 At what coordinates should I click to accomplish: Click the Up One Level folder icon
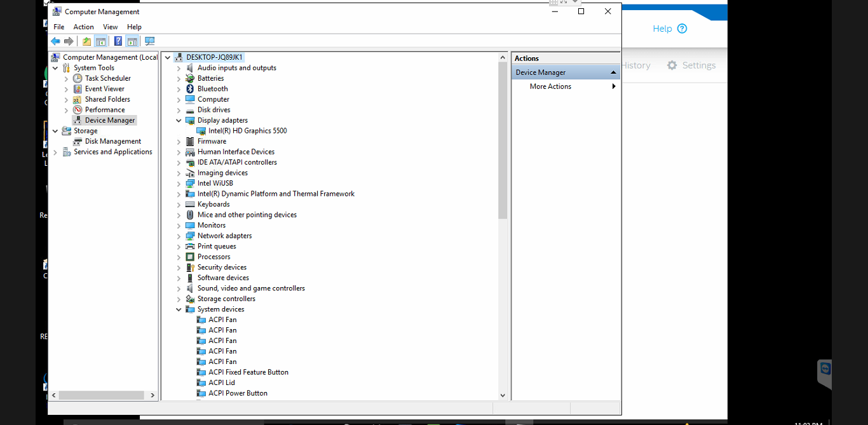click(x=87, y=41)
